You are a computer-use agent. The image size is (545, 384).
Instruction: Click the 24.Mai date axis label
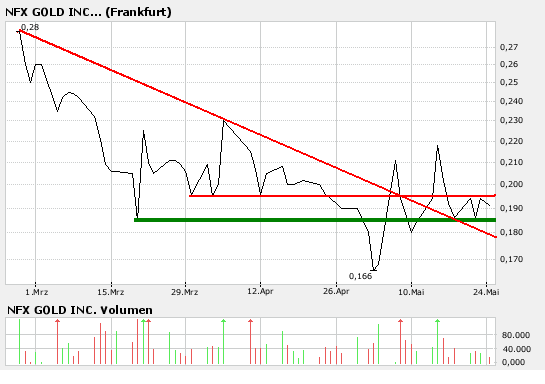(486, 292)
